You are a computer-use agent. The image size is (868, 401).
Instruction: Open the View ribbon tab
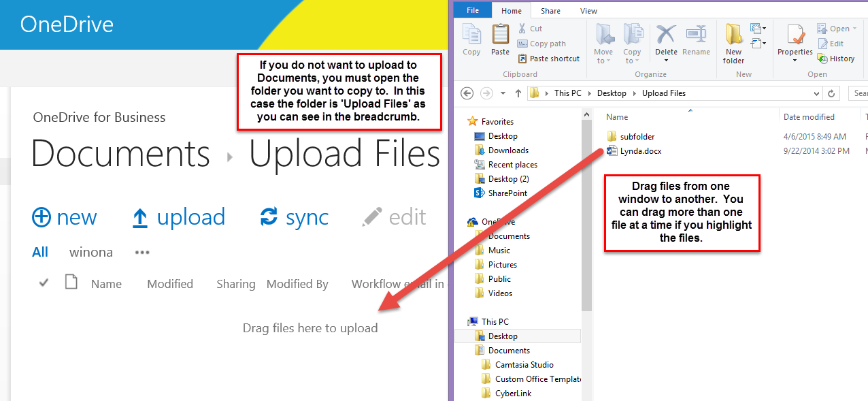[x=588, y=11]
